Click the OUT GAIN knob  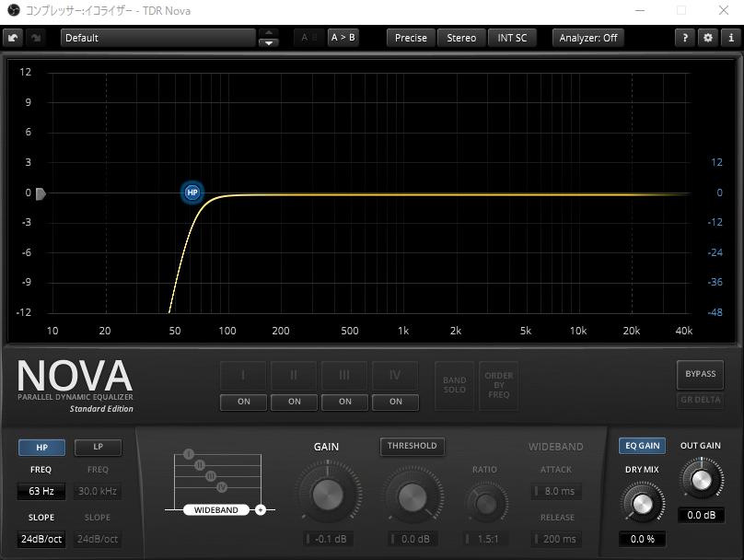[x=702, y=479]
